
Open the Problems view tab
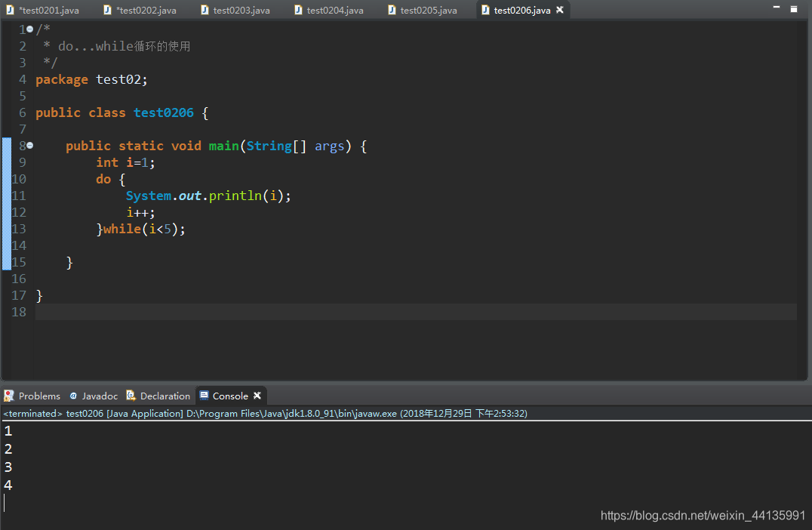point(32,396)
